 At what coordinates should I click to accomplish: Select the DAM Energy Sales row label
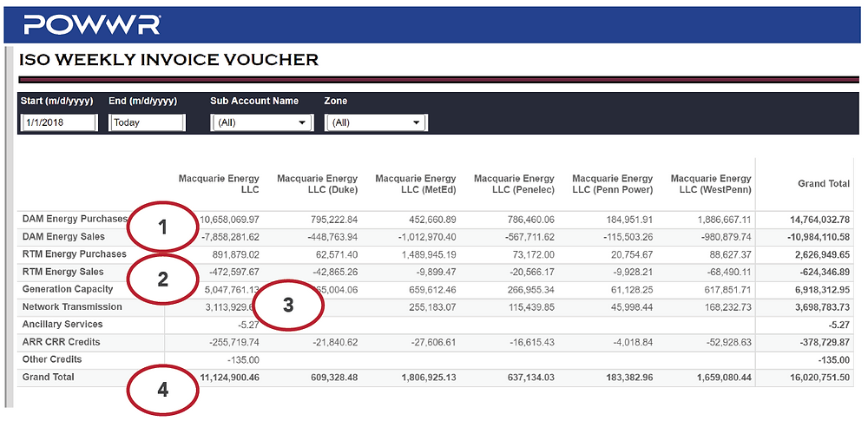[x=63, y=237]
